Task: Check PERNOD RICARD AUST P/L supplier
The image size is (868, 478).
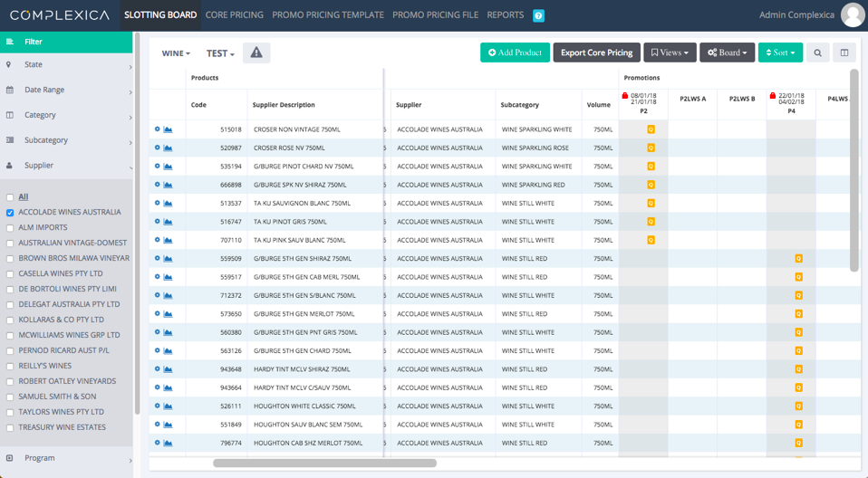Action: [10, 350]
